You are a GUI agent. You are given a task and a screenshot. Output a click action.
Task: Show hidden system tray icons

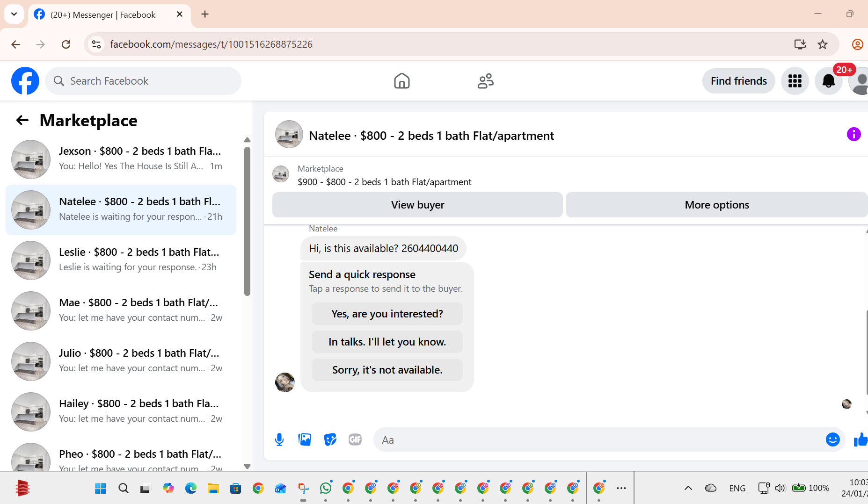[x=688, y=488]
